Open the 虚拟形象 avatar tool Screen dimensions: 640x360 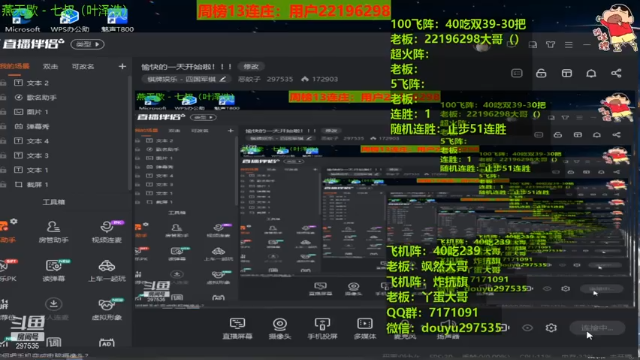(107, 309)
